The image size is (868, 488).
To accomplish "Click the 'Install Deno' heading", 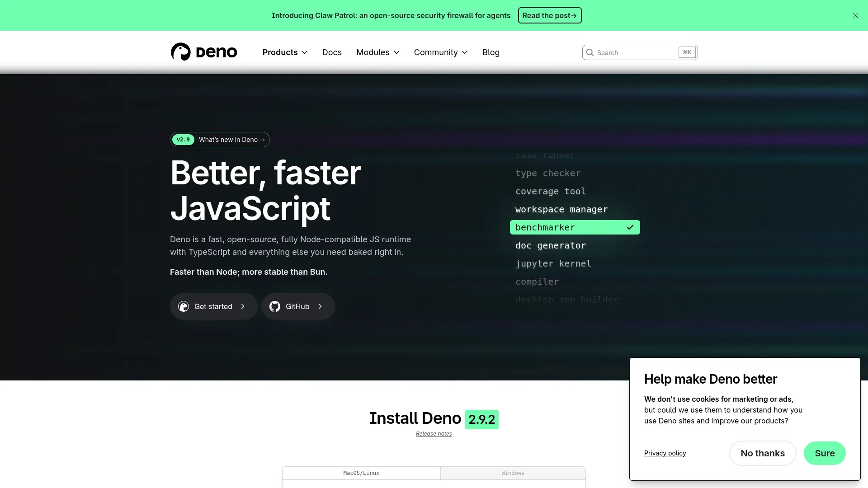I will [415, 418].
